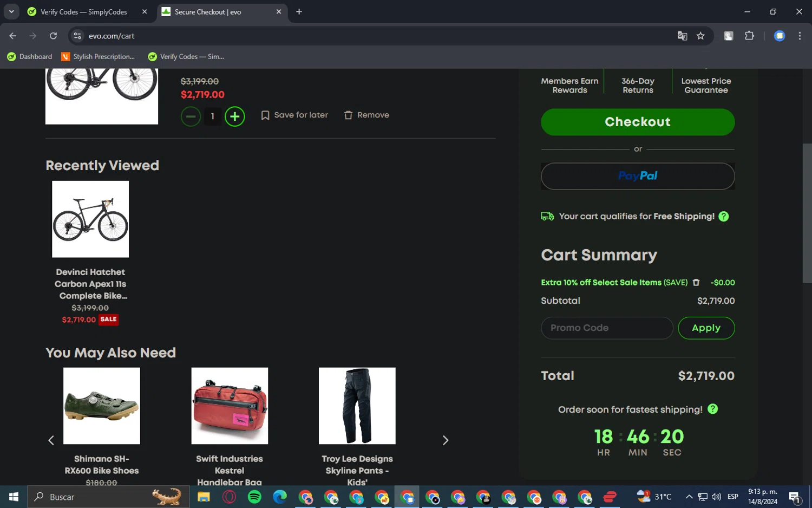The height and width of the screenshot is (508, 812).
Task: Show previous items in You May Also Need
Action: click(51, 440)
